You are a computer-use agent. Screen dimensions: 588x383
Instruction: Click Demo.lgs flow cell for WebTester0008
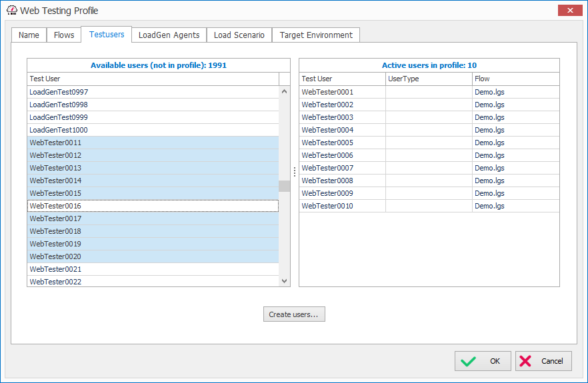click(515, 181)
